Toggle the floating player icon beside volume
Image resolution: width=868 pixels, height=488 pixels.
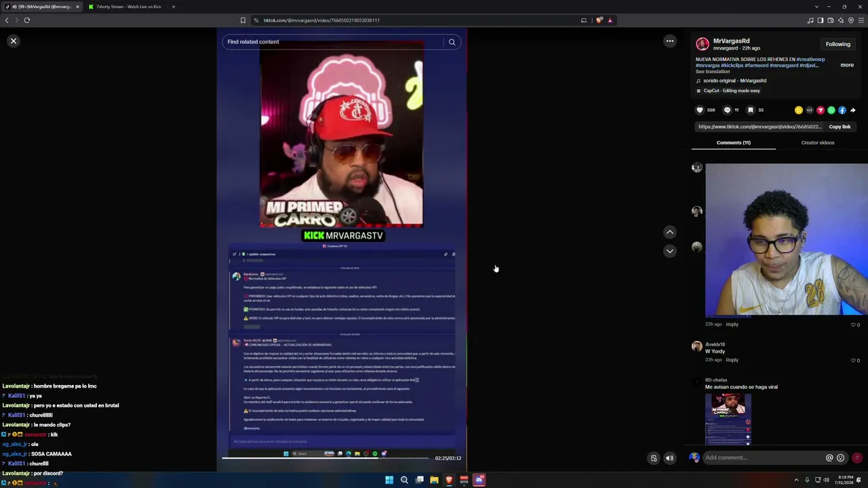click(654, 458)
